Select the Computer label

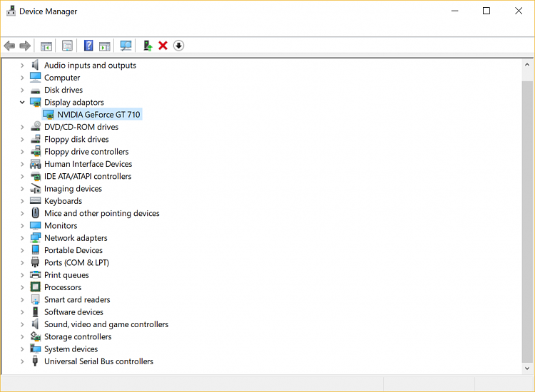[62, 78]
